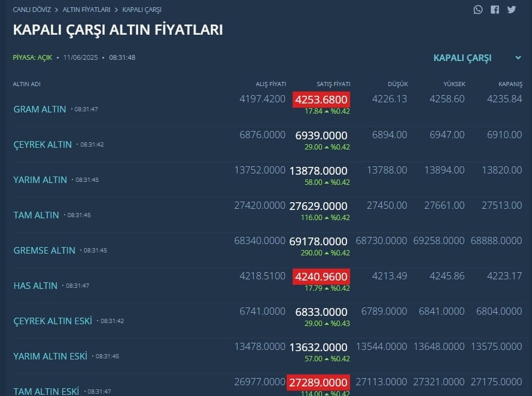Share page via Facebook icon
Image resolution: width=532 pixels, height=396 pixels.
[x=495, y=10]
